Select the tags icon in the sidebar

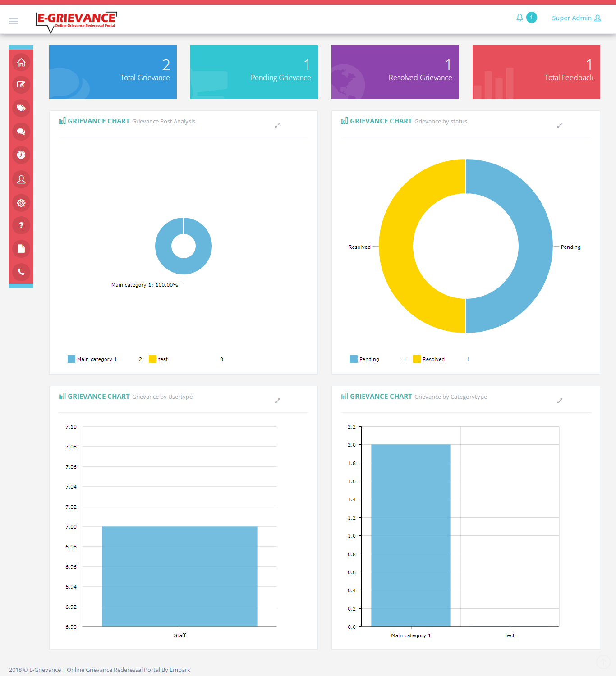click(x=21, y=108)
